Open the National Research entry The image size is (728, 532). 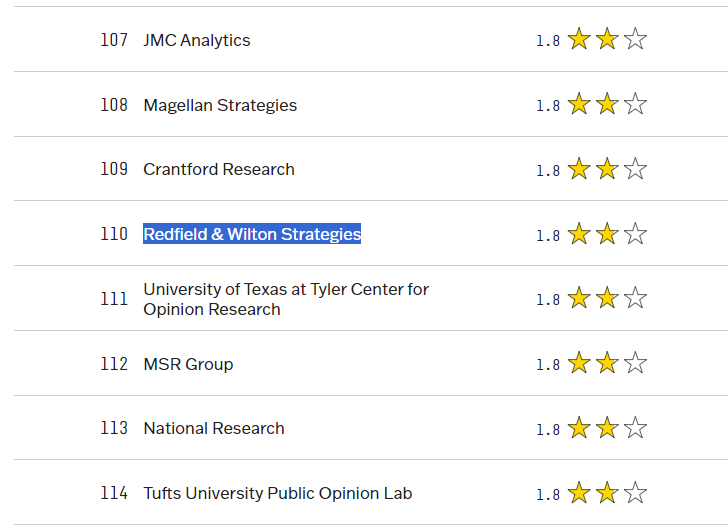pyautogui.click(x=214, y=428)
